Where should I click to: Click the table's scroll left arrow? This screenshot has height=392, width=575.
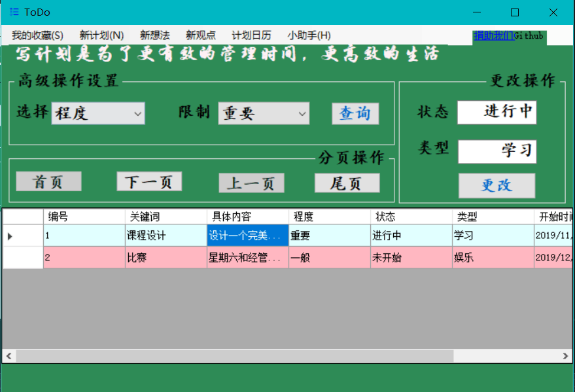9,356
